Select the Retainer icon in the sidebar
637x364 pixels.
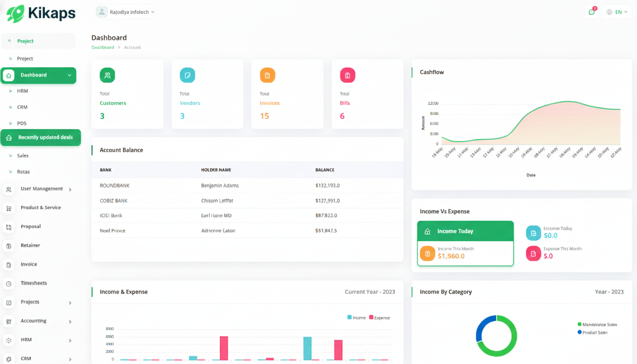(x=9, y=246)
